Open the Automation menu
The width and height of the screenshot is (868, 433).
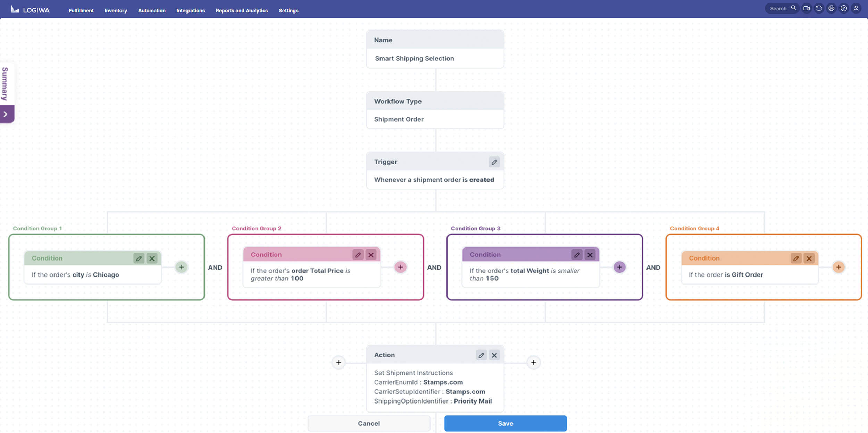pyautogui.click(x=152, y=11)
